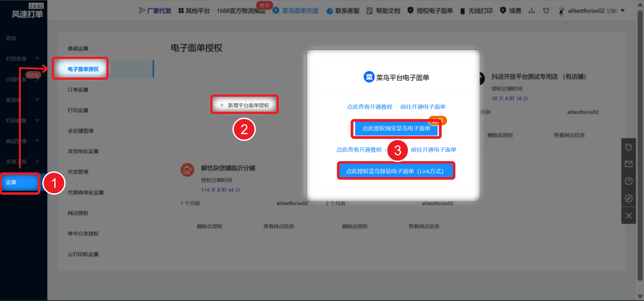Expand 打印发货 sidebar menu

(23, 59)
